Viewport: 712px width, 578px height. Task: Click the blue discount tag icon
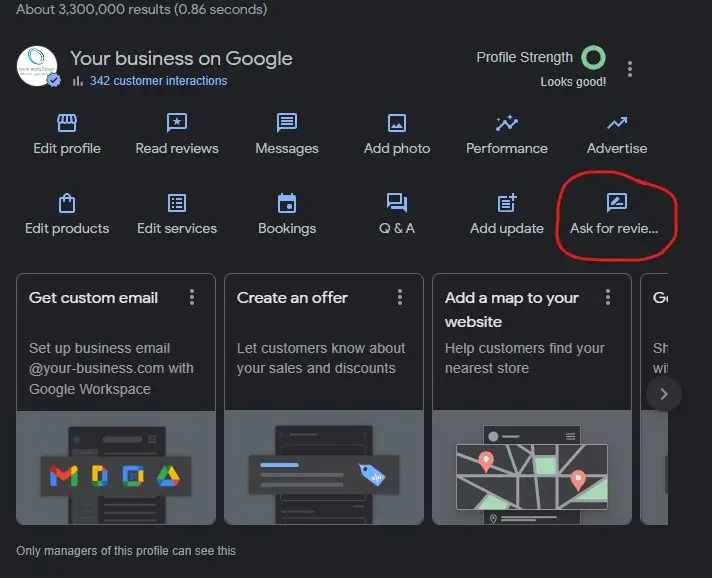point(372,475)
